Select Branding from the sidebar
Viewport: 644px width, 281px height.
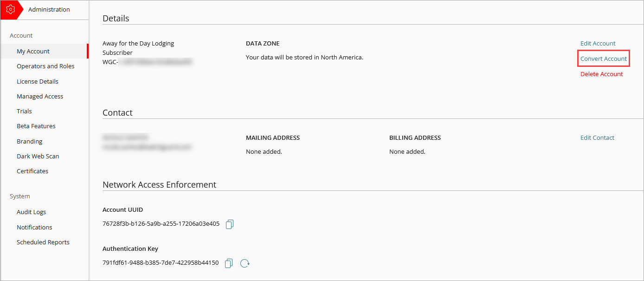(29, 141)
